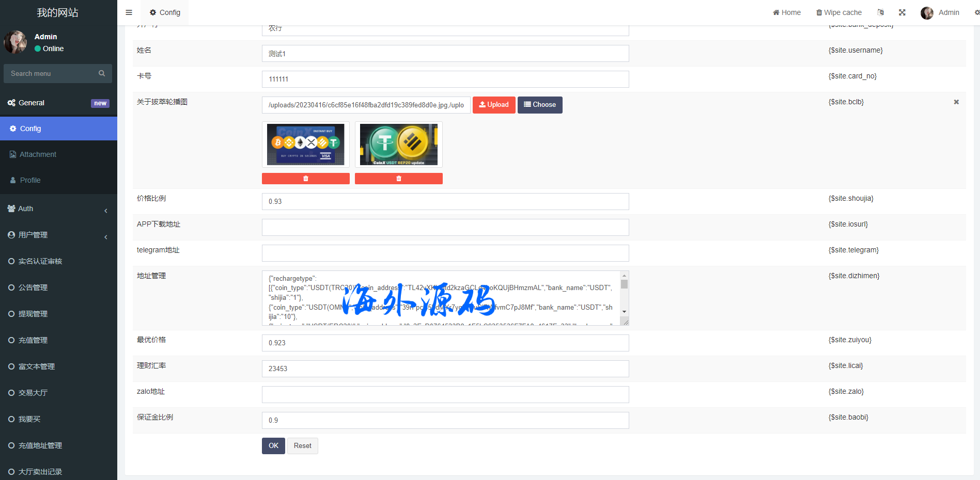The image size is (980, 480).
Task: Click the language switch icon in header
Action: click(x=880, y=12)
